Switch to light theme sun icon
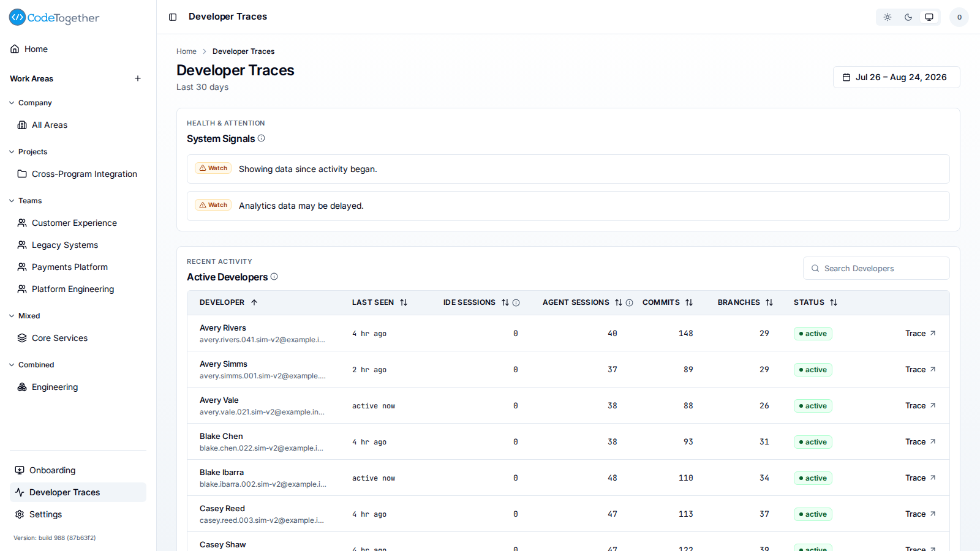Image resolution: width=980 pixels, height=551 pixels. pos(888,17)
